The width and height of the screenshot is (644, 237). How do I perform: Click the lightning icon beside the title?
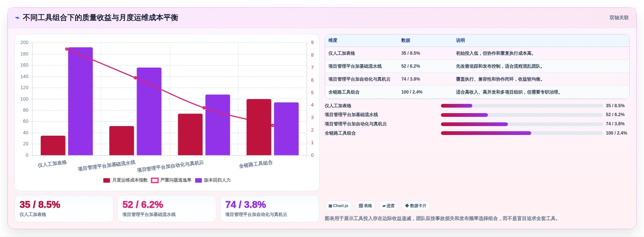pyautogui.click(x=17, y=18)
